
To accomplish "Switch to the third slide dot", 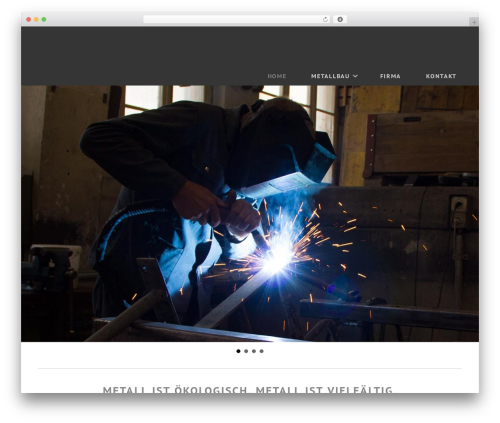I will click(x=254, y=351).
